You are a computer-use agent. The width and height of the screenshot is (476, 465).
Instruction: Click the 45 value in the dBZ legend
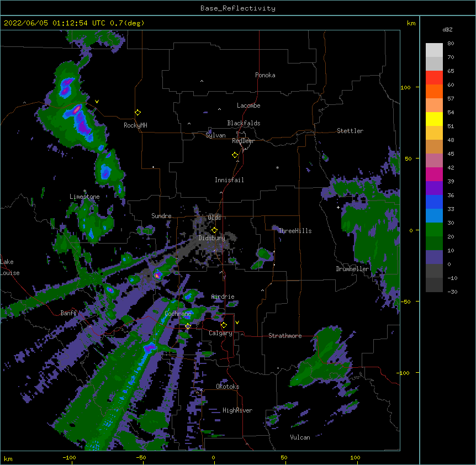(451, 154)
